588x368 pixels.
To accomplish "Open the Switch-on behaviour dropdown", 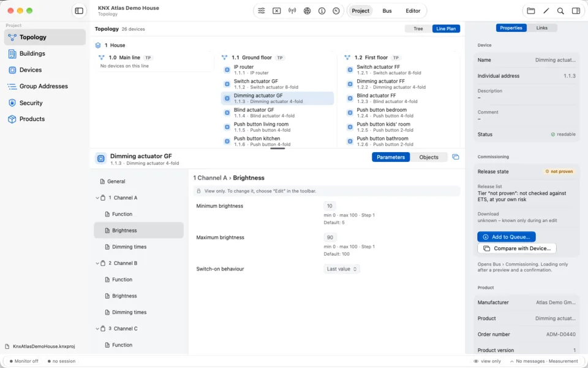I will tap(342, 269).
